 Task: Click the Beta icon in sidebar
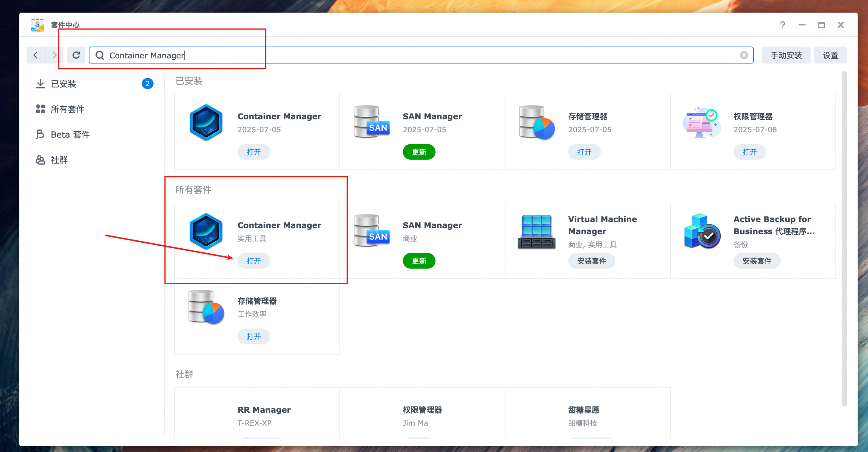coord(40,134)
